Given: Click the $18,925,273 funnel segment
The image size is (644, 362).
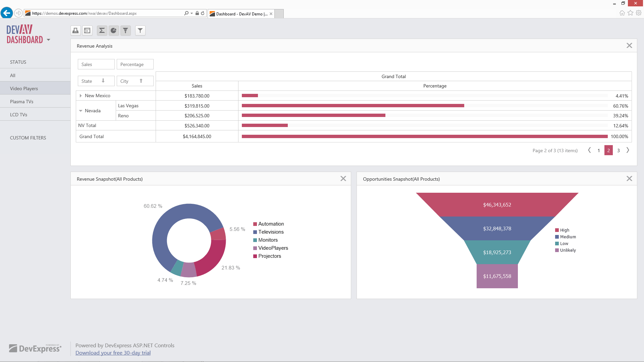Looking at the screenshot, I should coord(497,252).
